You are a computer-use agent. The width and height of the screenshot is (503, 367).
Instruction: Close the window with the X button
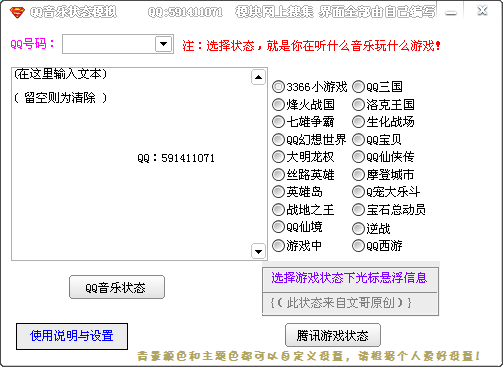coord(482,11)
